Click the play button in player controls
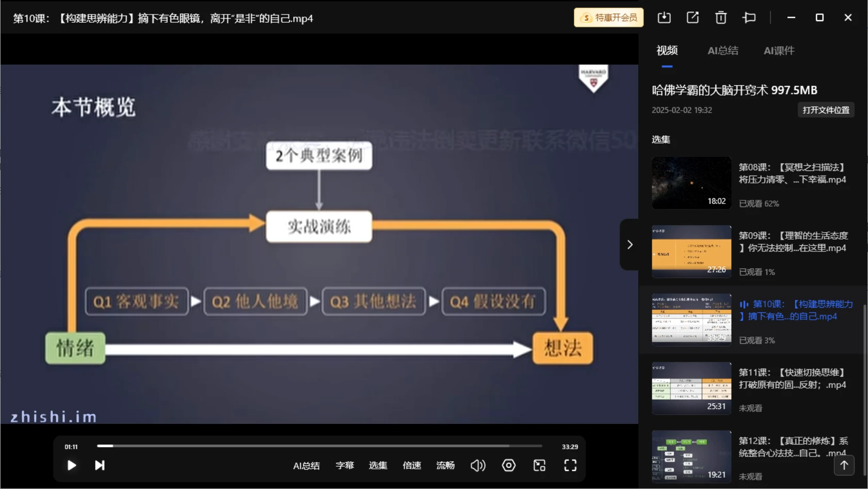 (72, 465)
